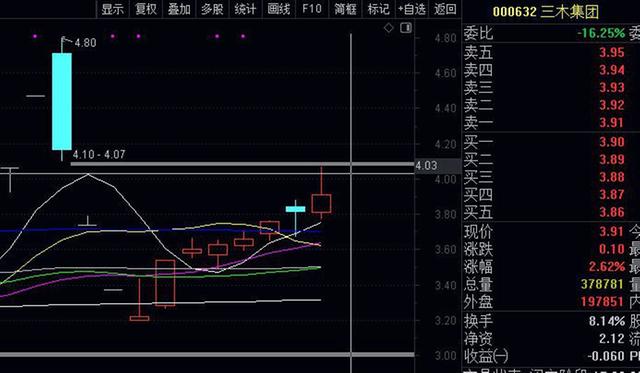Open the 显示 menu
The image size is (640, 373).
tap(113, 9)
